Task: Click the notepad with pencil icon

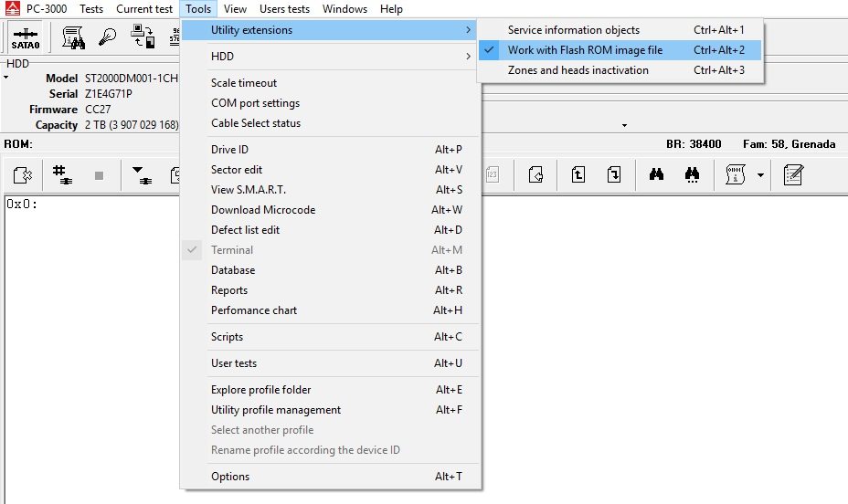Action: click(x=793, y=174)
